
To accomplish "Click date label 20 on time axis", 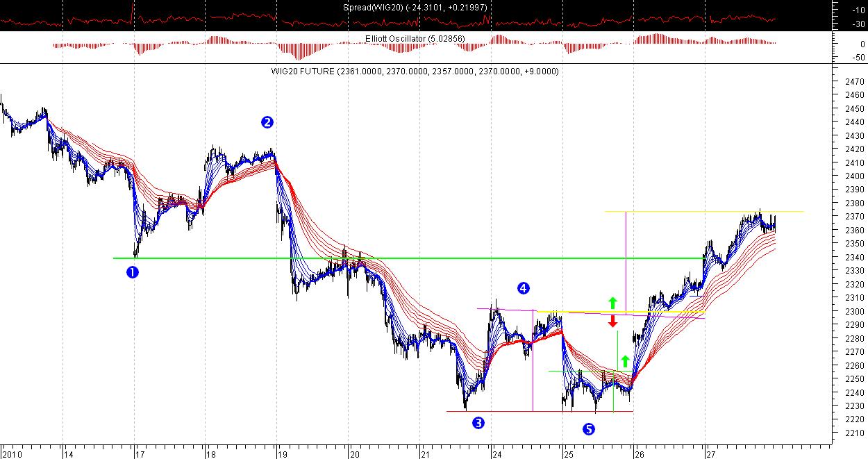I will point(355,455).
